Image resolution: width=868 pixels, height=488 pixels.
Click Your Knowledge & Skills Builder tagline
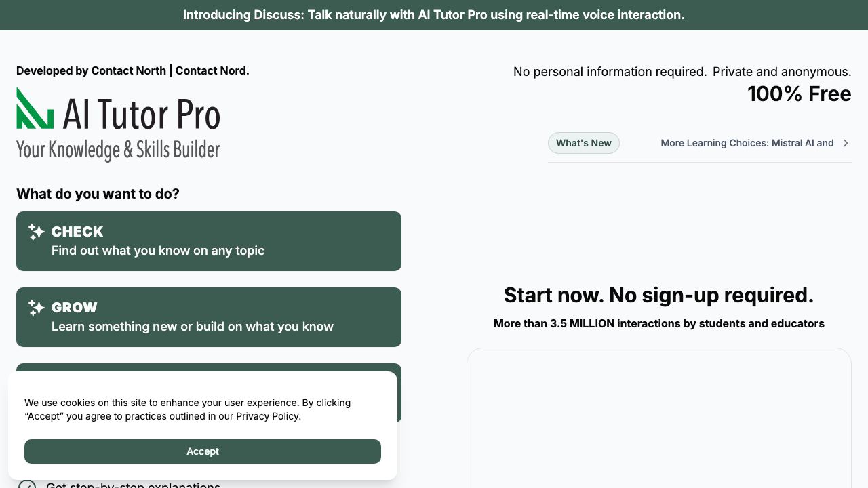118,149
